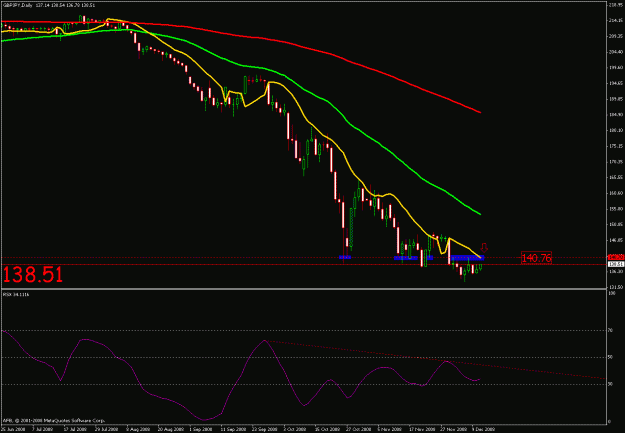Click the white current price tag on axis
The width and height of the screenshot is (625, 433).
click(x=616, y=264)
